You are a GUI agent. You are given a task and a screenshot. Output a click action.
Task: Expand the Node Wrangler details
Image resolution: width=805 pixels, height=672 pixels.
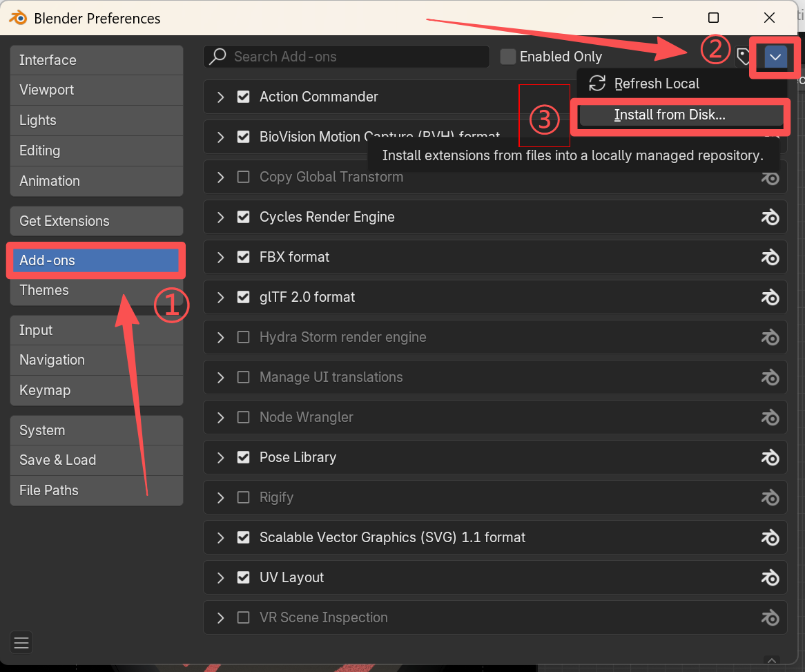point(220,417)
